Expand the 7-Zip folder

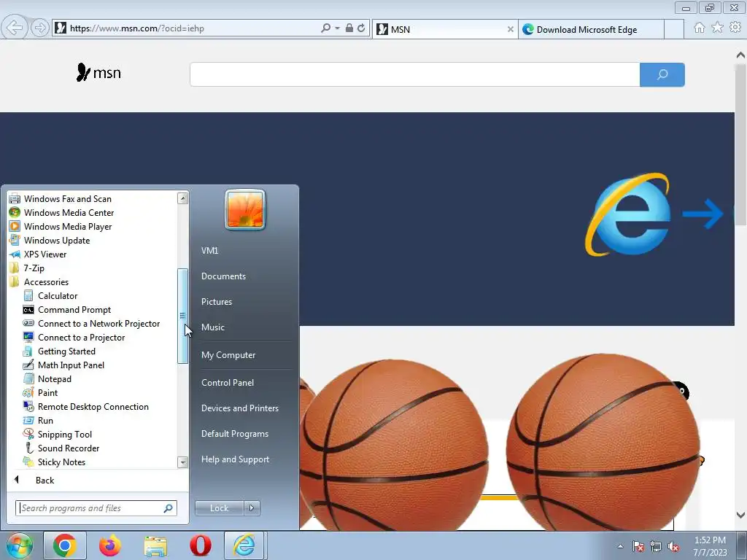click(34, 268)
